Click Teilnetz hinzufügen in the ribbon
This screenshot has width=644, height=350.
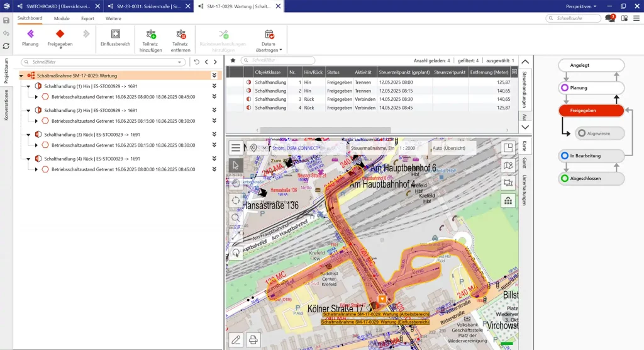pos(151,34)
